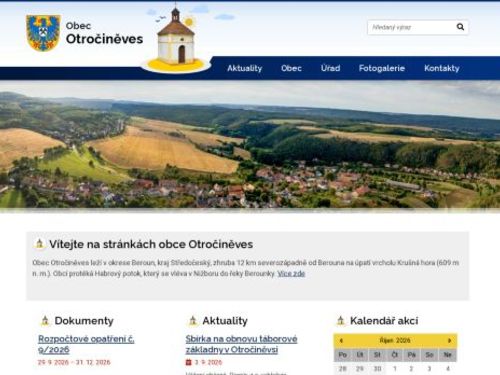Open the Obec menu item
This screenshot has width=500, height=375.
coord(291,68)
